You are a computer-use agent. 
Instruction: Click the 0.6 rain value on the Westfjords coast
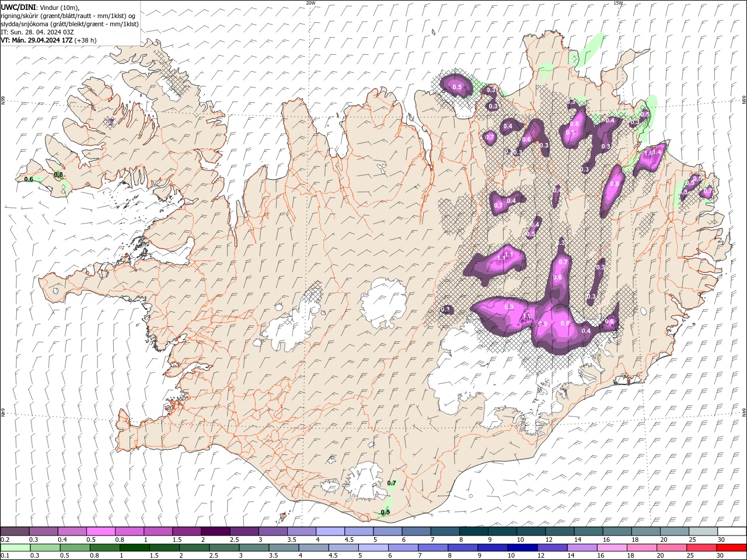(x=29, y=180)
